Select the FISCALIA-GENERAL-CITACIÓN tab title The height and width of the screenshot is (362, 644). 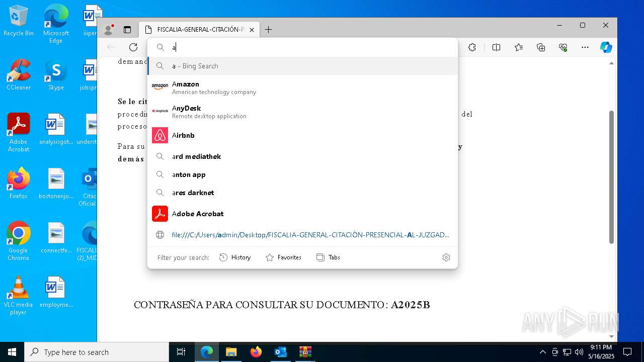click(201, 30)
